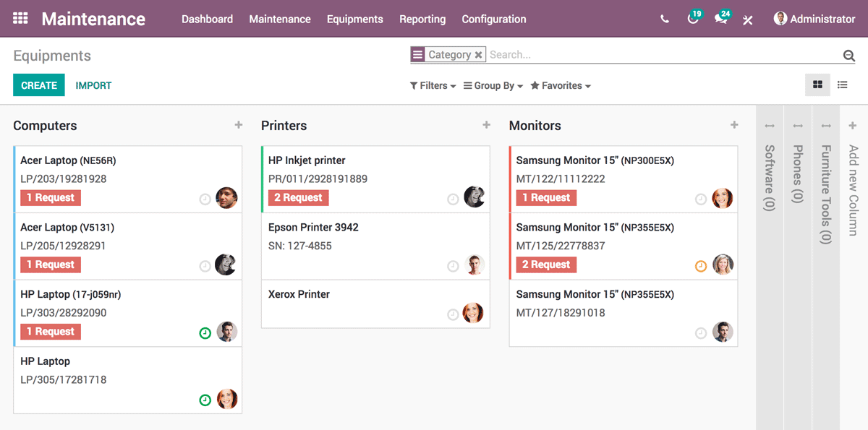The width and height of the screenshot is (868, 430).
Task: Click the phone icon in the top bar
Action: [664, 19]
